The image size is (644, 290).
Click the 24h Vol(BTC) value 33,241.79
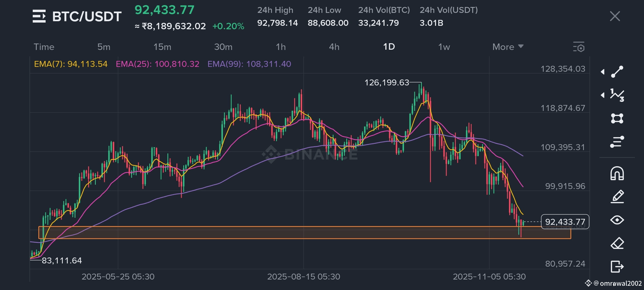pyautogui.click(x=378, y=23)
